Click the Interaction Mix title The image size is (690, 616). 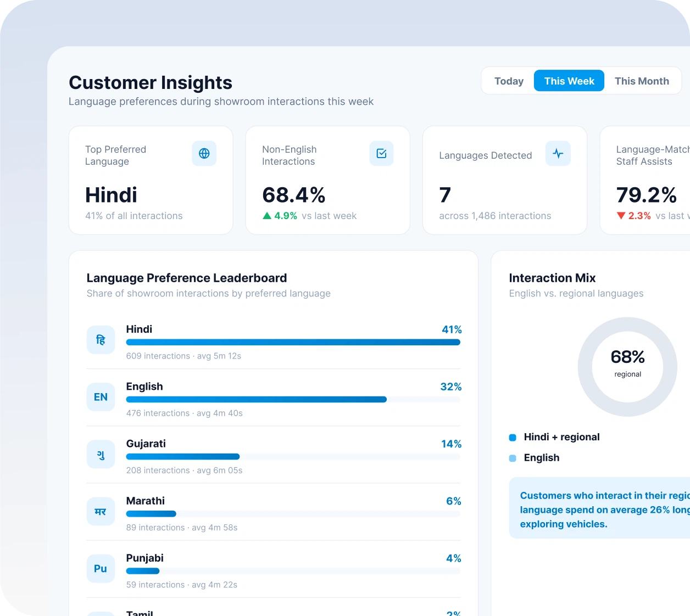552,278
